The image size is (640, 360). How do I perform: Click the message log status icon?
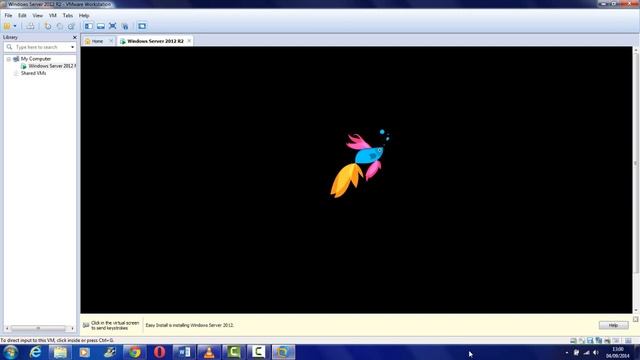628,340
